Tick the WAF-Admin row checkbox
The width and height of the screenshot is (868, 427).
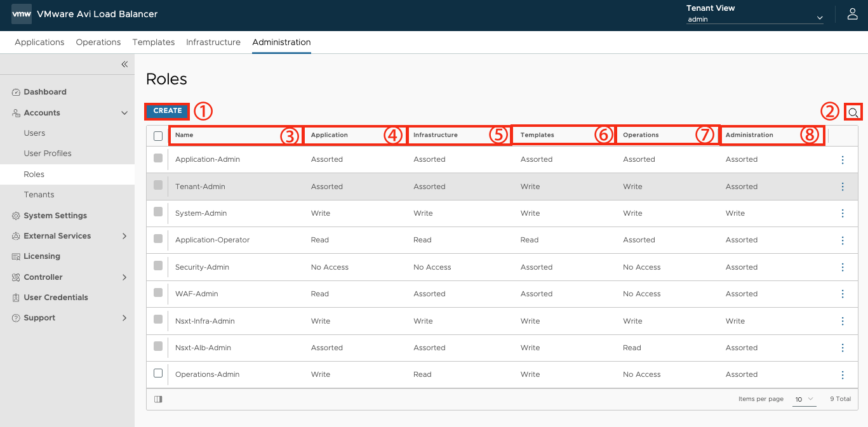[x=158, y=292]
